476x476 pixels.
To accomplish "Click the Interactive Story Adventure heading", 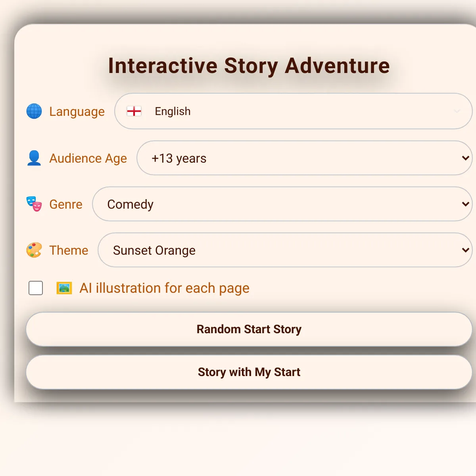I will point(249,66).
